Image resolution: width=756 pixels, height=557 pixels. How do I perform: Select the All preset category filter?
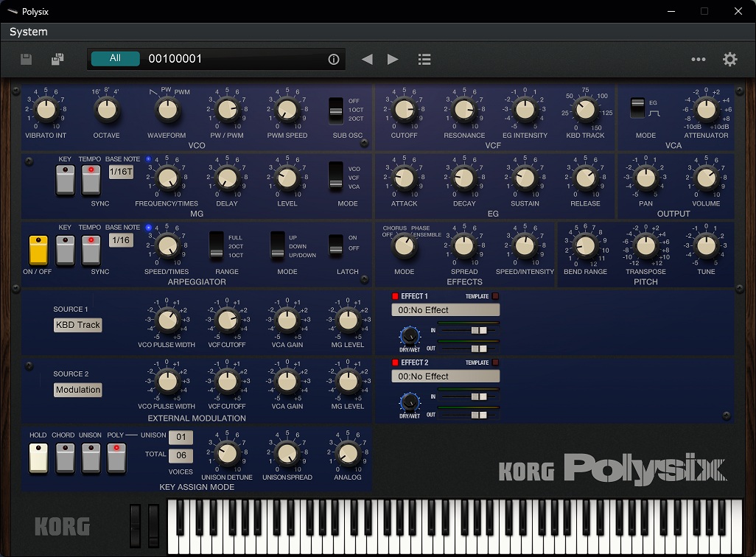coord(115,58)
